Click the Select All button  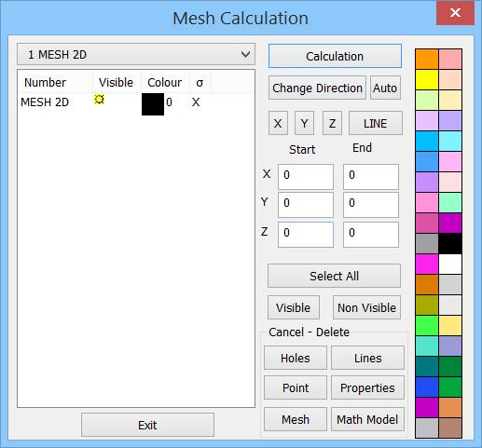(334, 276)
